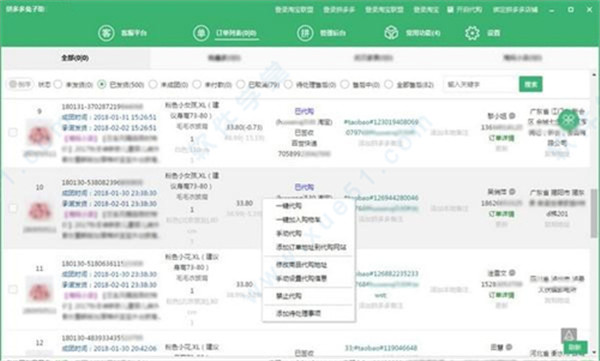Select the 已取消(79) status radio
600x361 pixels.
[240, 84]
